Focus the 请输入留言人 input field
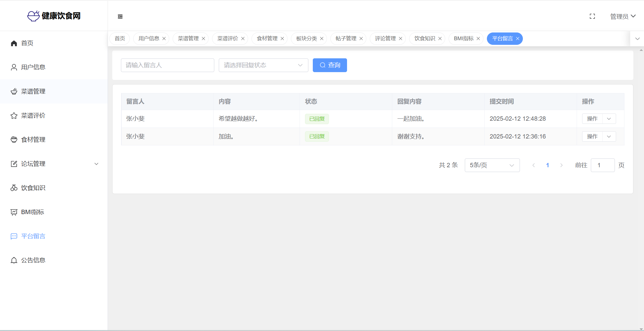The width and height of the screenshot is (644, 331). [x=167, y=65]
